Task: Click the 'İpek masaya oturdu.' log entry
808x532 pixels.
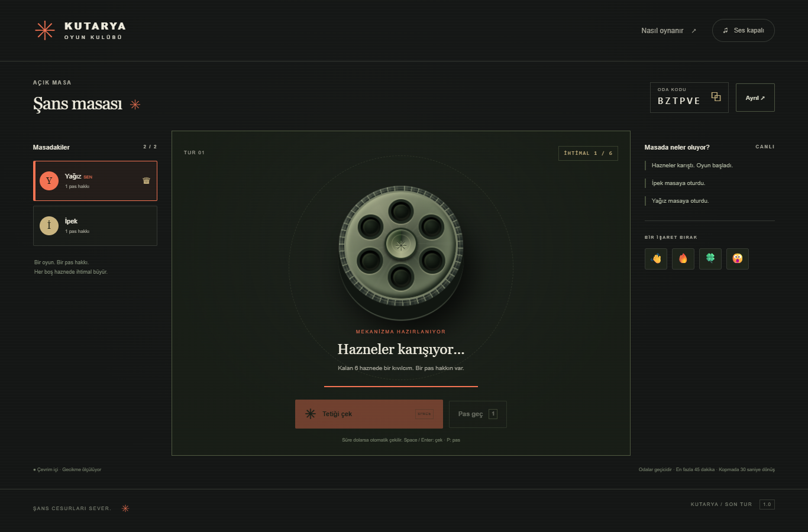Action: tap(678, 183)
